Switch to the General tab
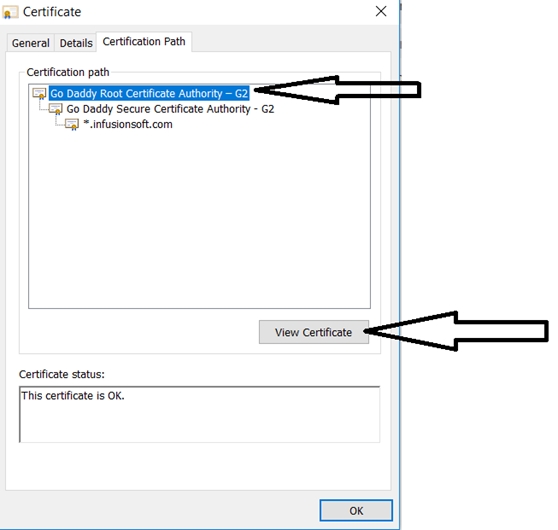This screenshot has width=558, height=530. pyautogui.click(x=31, y=43)
